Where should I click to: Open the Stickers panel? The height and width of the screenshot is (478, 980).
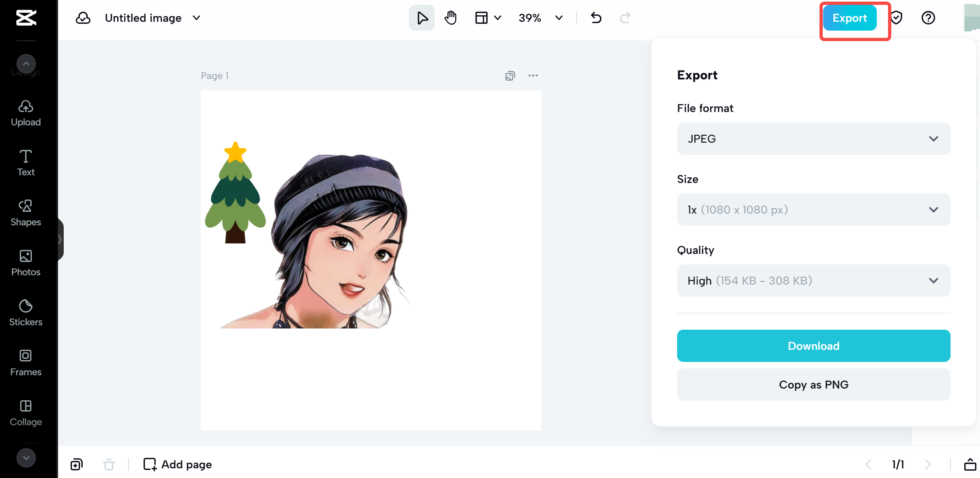25,312
